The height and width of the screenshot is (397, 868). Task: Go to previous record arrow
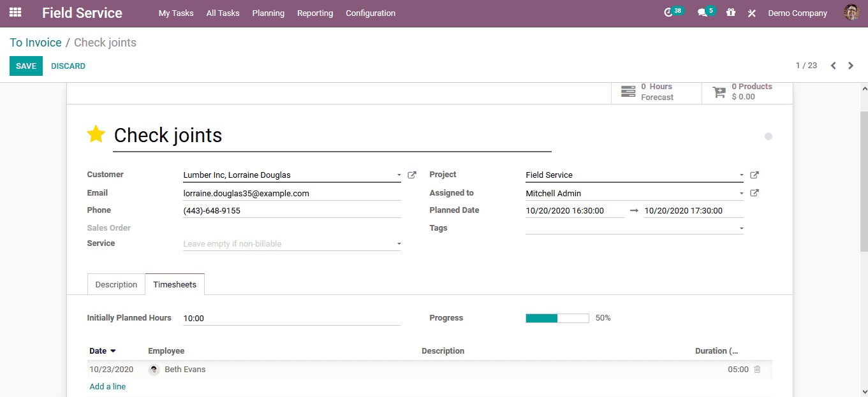pyautogui.click(x=833, y=66)
